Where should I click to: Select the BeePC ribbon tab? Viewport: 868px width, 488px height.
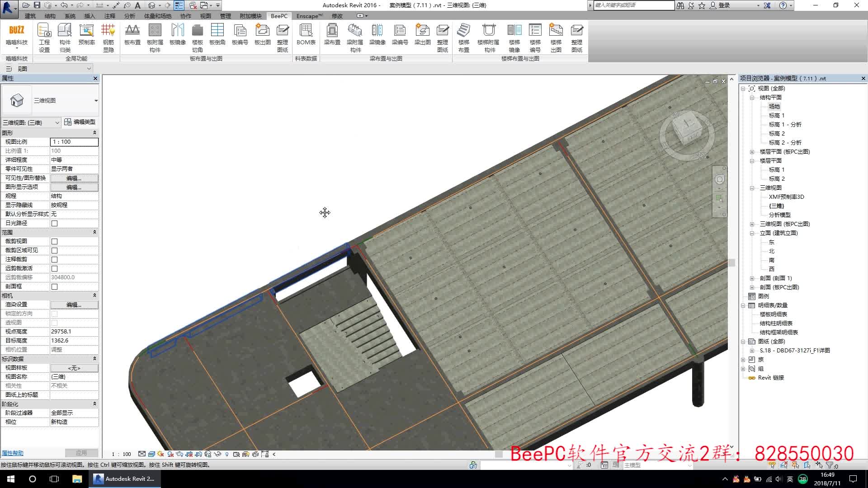coord(278,16)
